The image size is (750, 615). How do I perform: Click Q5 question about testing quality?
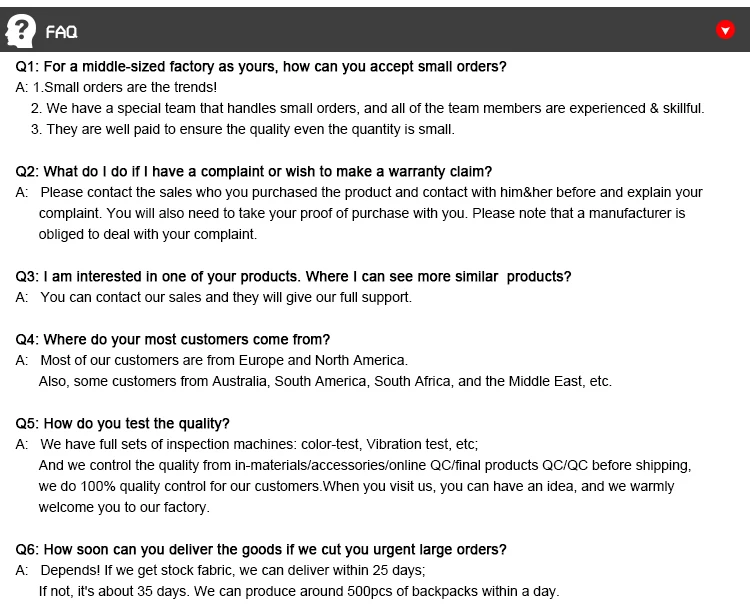click(123, 423)
